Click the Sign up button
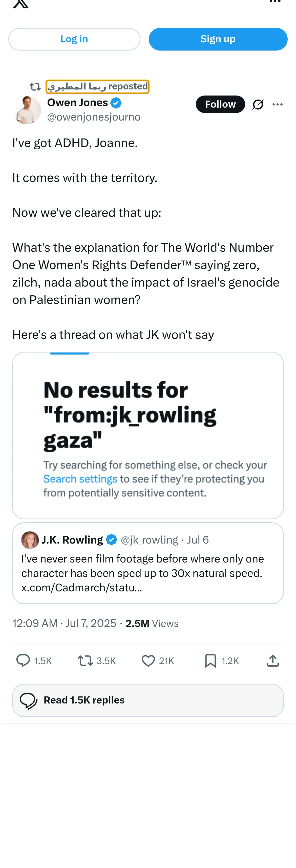The height and width of the screenshot is (868, 296). coord(218,39)
